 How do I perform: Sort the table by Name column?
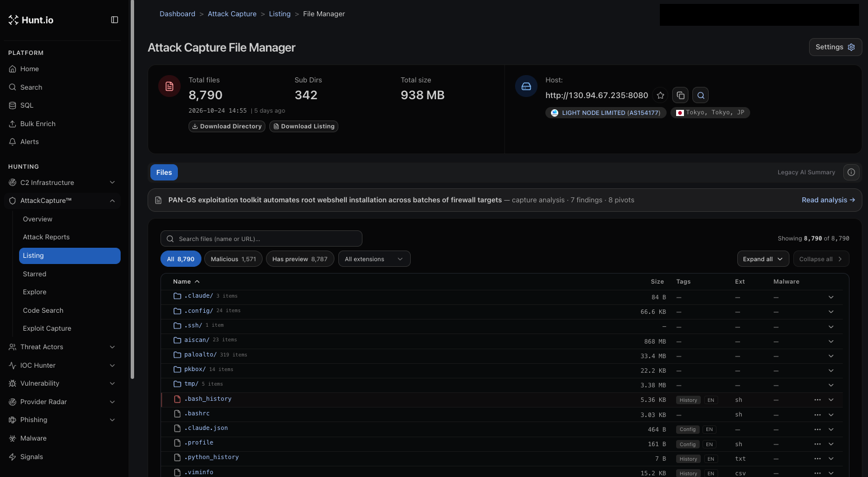186,281
